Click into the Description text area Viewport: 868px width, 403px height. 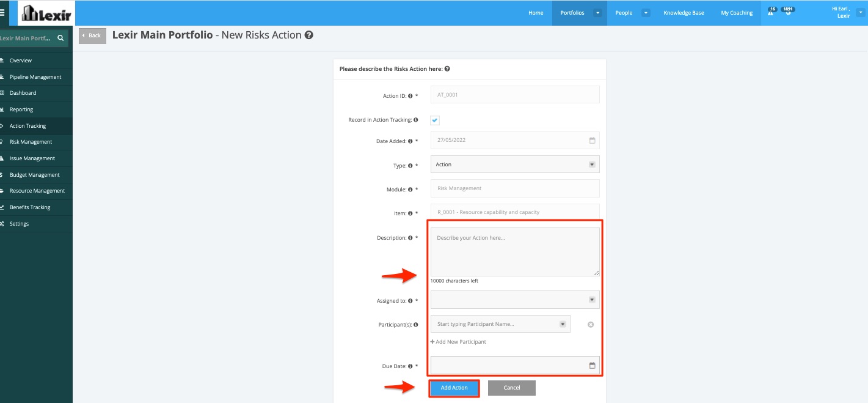coord(515,252)
